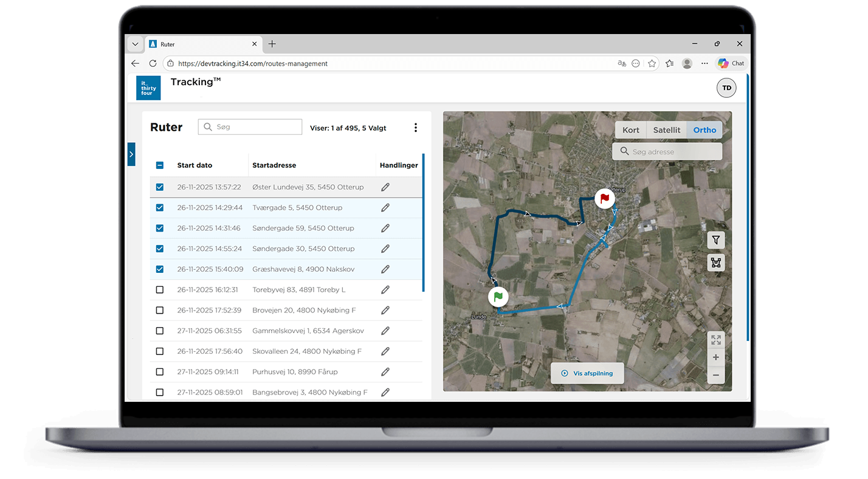Zoom out on the map with minus
The width and height of the screenshot is (868, 479).
(716, 375)
